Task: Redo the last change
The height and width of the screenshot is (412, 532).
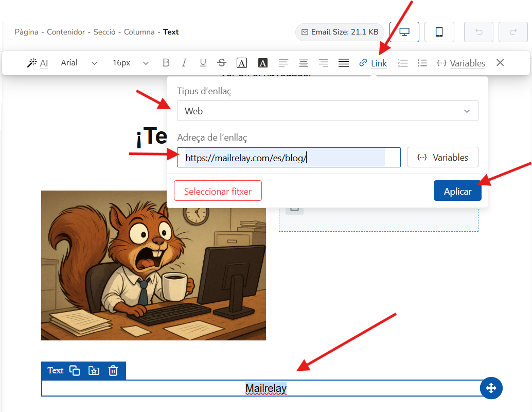Action: coord(513,32)
